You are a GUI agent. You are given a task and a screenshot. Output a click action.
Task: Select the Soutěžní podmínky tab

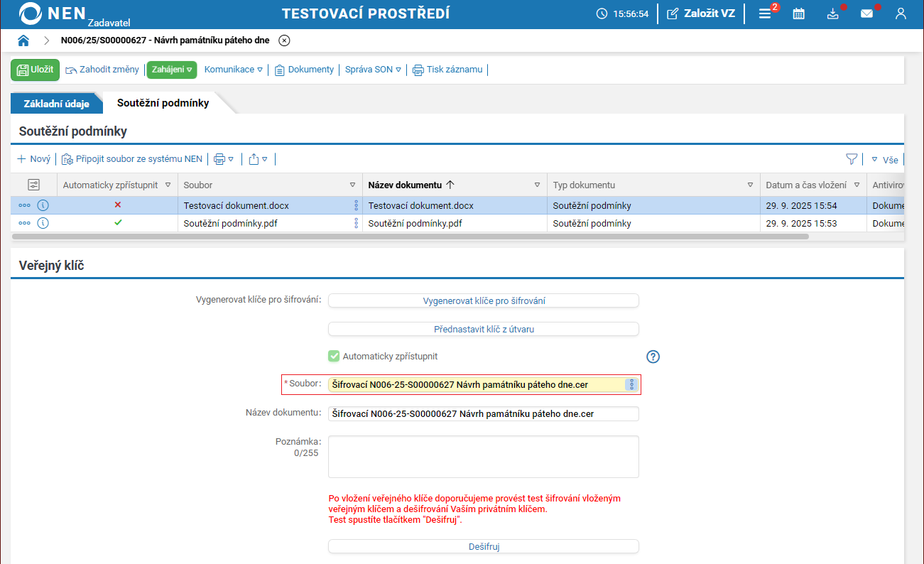pos(163,103)
